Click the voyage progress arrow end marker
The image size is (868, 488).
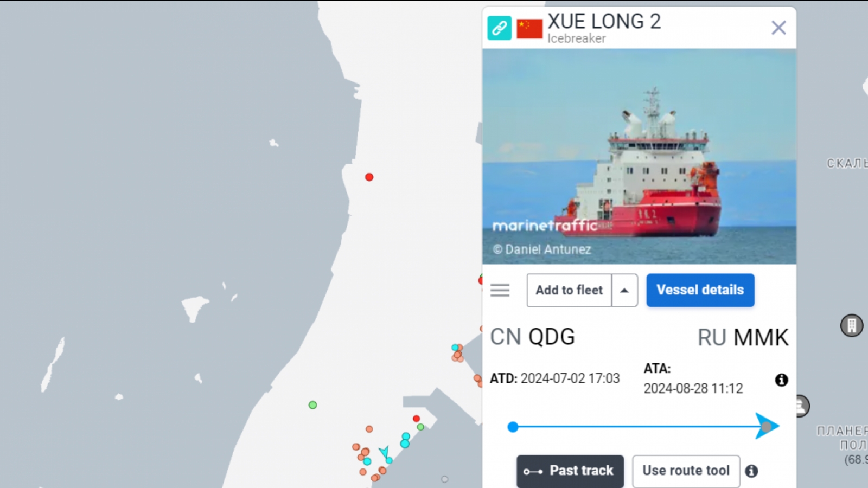(x=767, y=427)
